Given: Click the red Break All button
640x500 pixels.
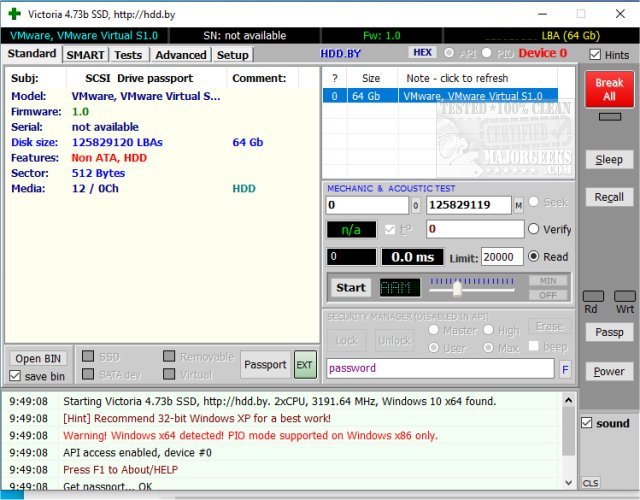Looking at the screenshot, I should pyautogui.click(x=609, y=89).
